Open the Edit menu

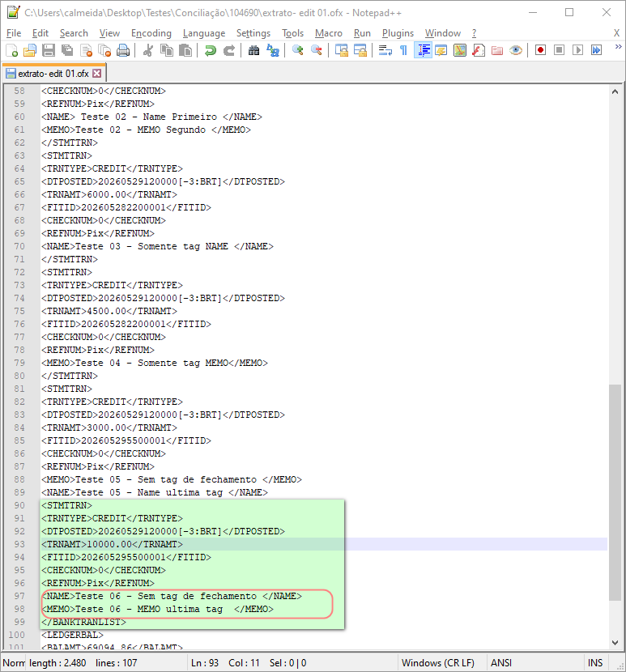coord(40,33)
